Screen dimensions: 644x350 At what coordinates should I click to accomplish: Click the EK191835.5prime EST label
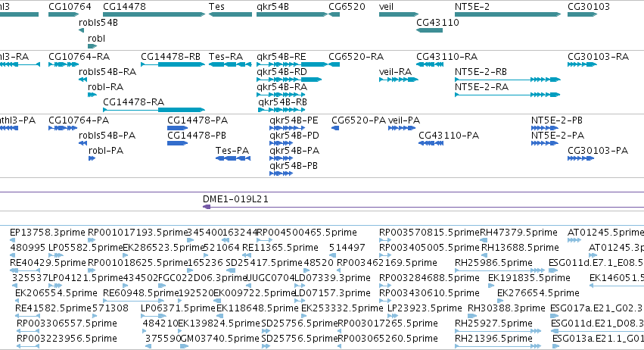(528, 278)
